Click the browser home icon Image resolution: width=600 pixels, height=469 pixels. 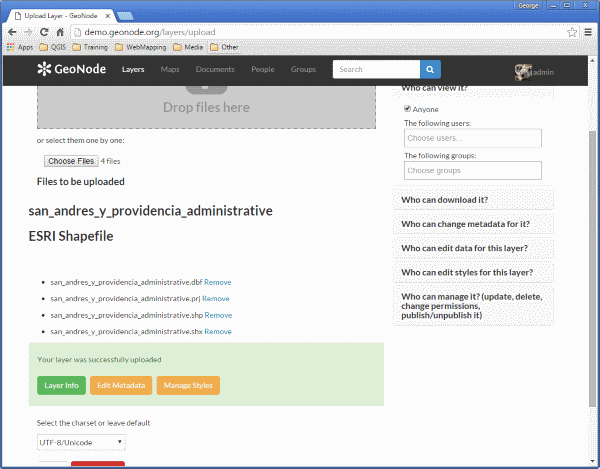pos(60,32)
